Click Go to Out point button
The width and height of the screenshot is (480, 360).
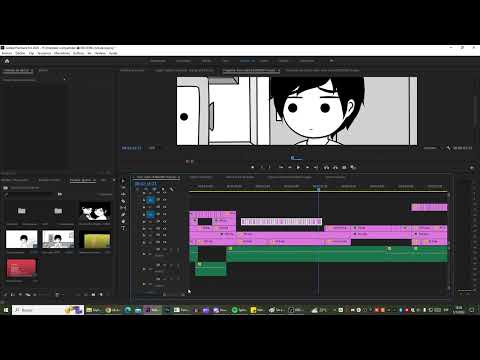coord(315,167)
